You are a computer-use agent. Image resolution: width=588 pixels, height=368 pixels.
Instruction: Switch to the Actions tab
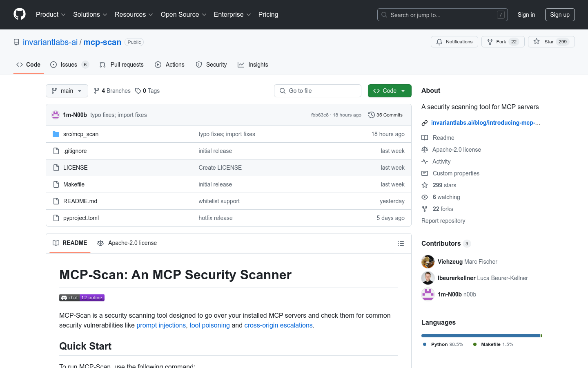[170, 65]
